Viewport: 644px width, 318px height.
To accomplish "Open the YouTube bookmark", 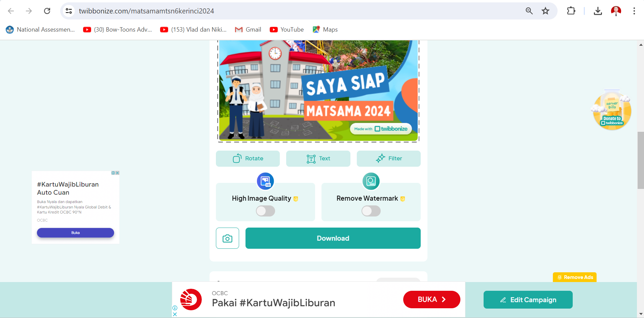I will click(287, 30).
